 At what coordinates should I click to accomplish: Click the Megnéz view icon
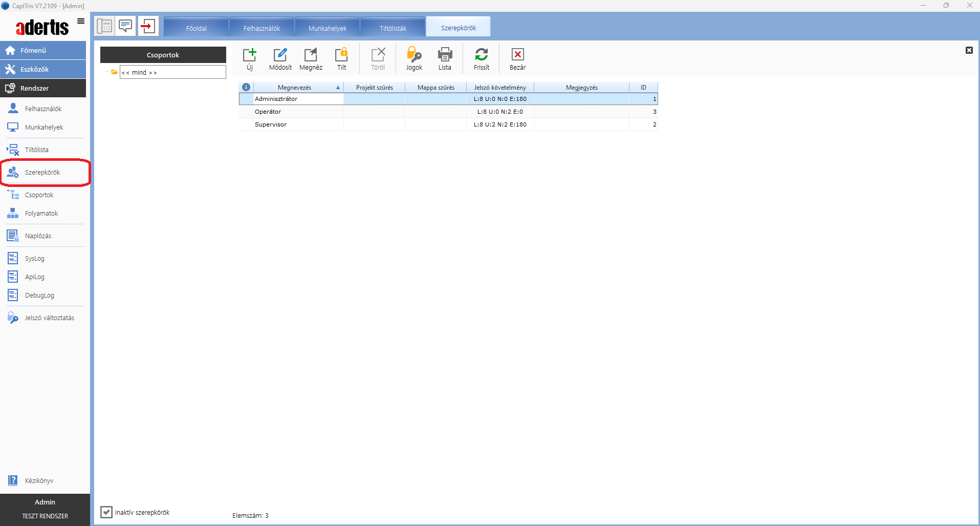pyautogui.click(x=311, y=55)
